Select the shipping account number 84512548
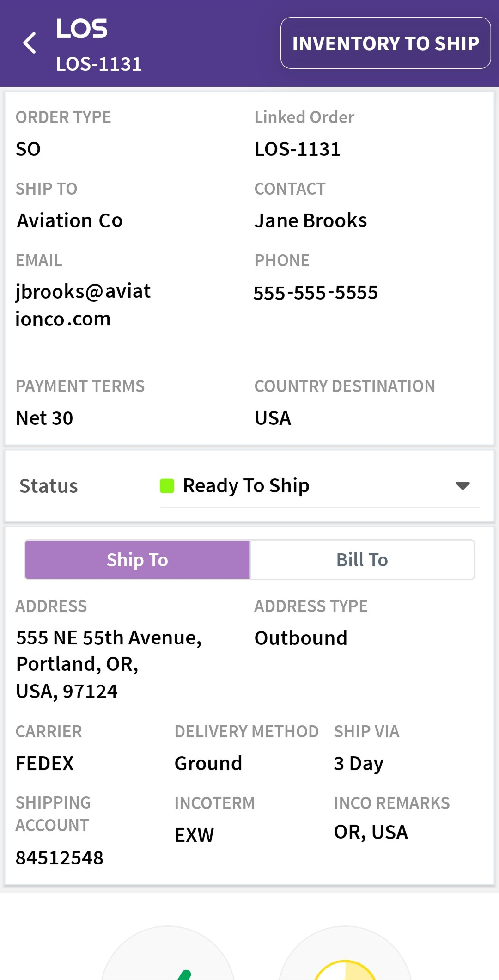This screenshot has width=499, height=980. click(x=60, y=858)
